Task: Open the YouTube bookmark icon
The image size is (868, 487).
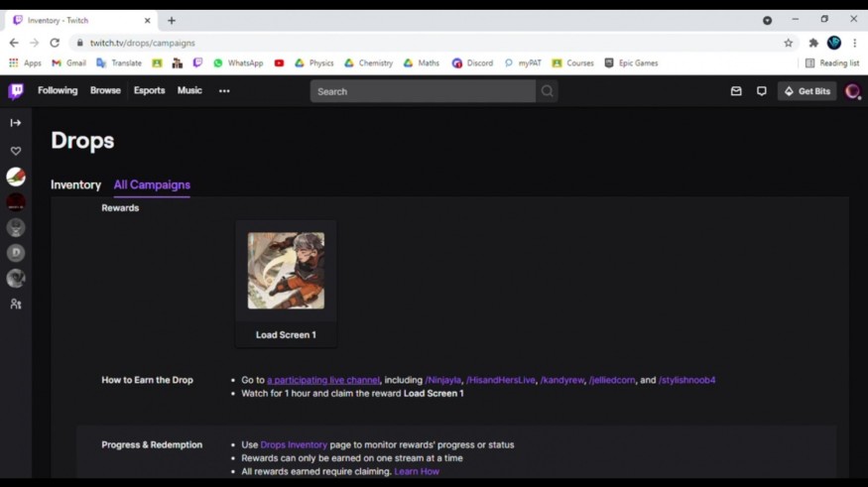Action: coord(279,63)
